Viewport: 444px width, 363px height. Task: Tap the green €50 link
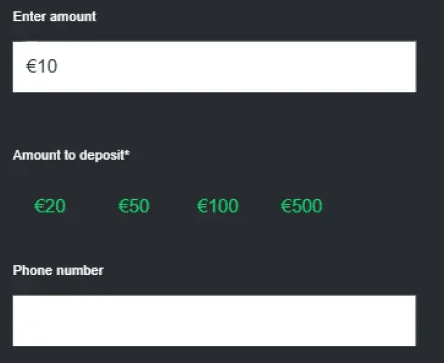134,206
